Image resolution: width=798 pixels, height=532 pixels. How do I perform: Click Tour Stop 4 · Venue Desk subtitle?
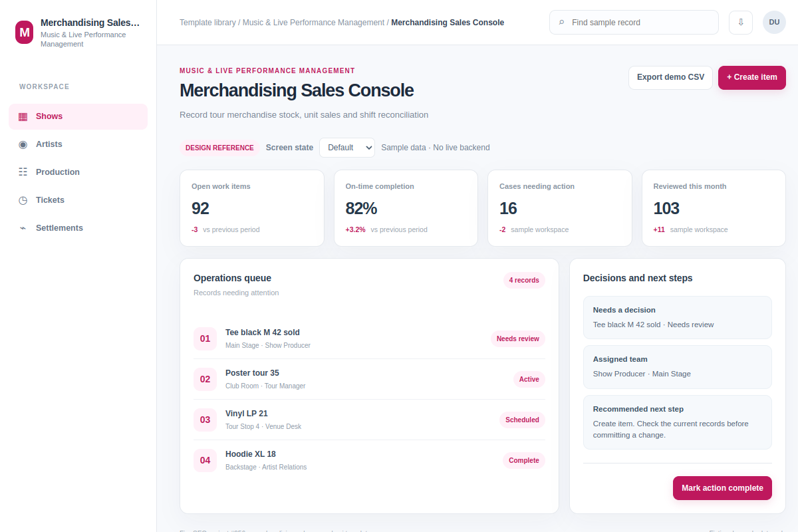pos(263,427)
